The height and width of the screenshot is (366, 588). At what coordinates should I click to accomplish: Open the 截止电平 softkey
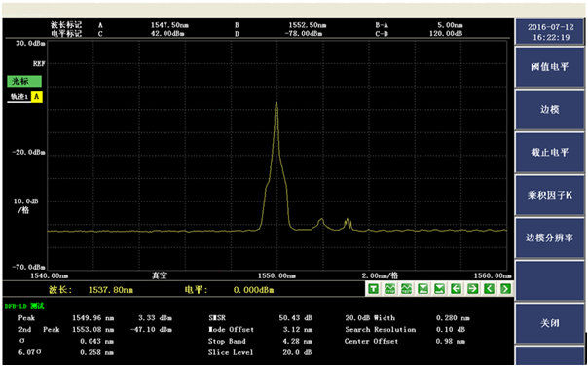tap(549, 152)
